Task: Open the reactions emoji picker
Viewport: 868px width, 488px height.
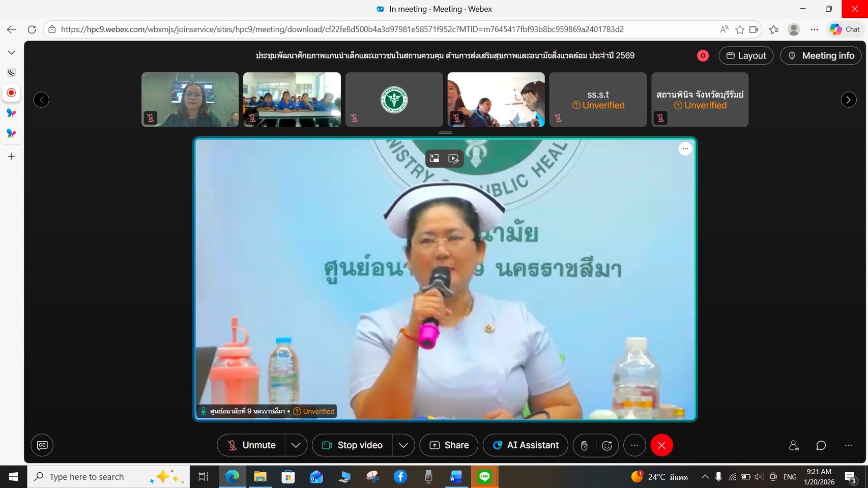Action: [x=607, y=445]
